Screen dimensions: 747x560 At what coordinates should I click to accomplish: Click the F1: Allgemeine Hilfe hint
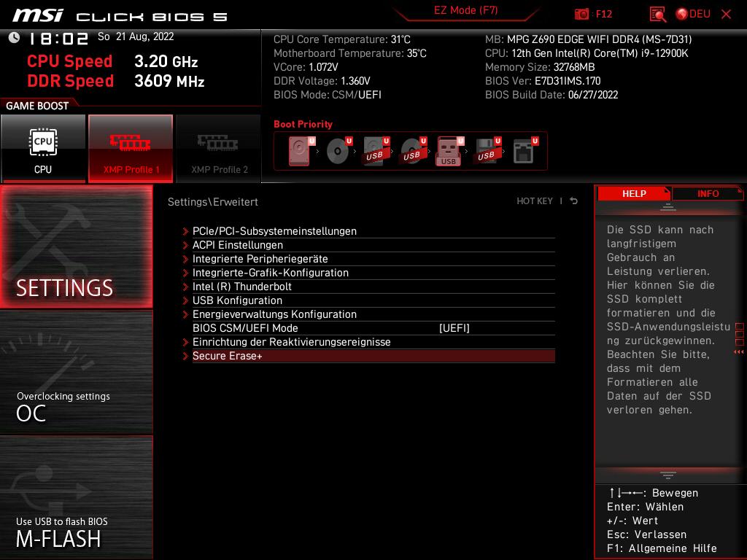[x=662, y=548]
